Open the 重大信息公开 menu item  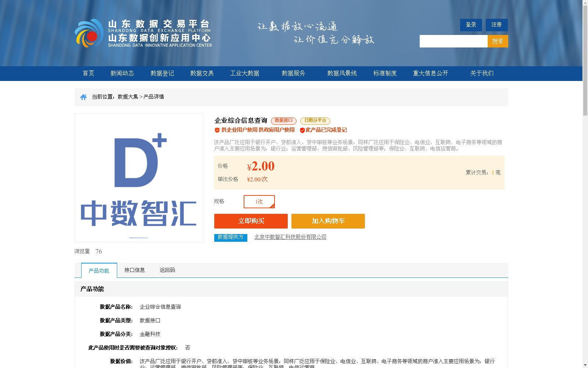[x=430, y=73]
